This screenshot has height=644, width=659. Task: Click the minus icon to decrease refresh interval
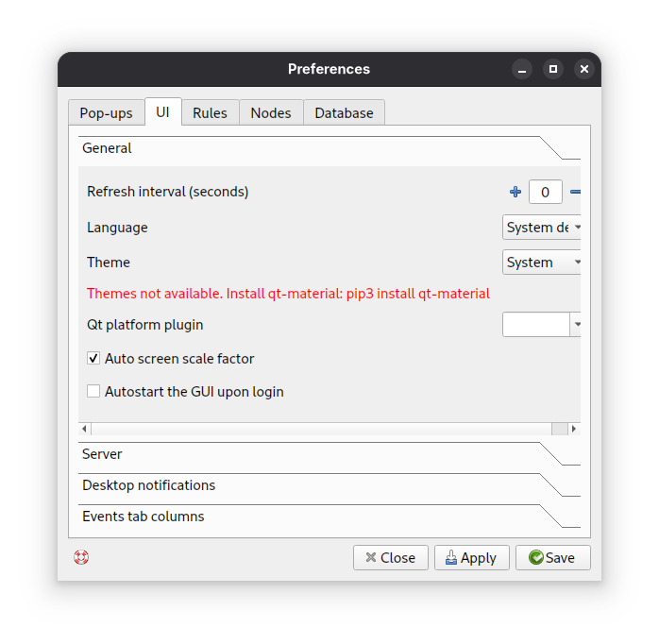pyautogui.click(x=575, y=192)
